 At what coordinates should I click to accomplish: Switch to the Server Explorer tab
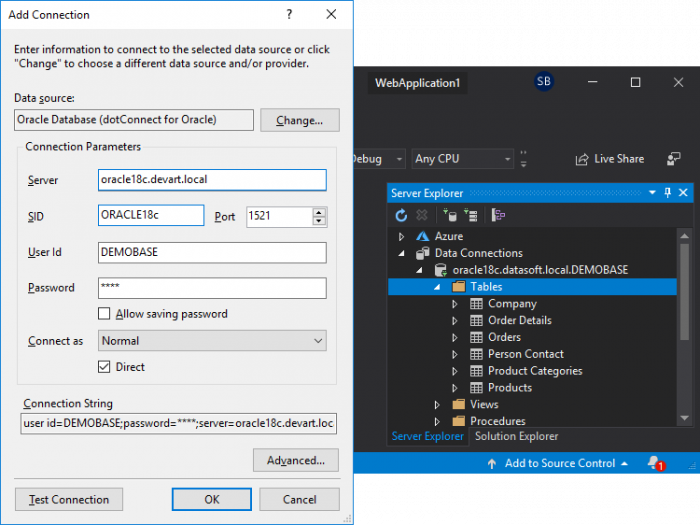427,436
